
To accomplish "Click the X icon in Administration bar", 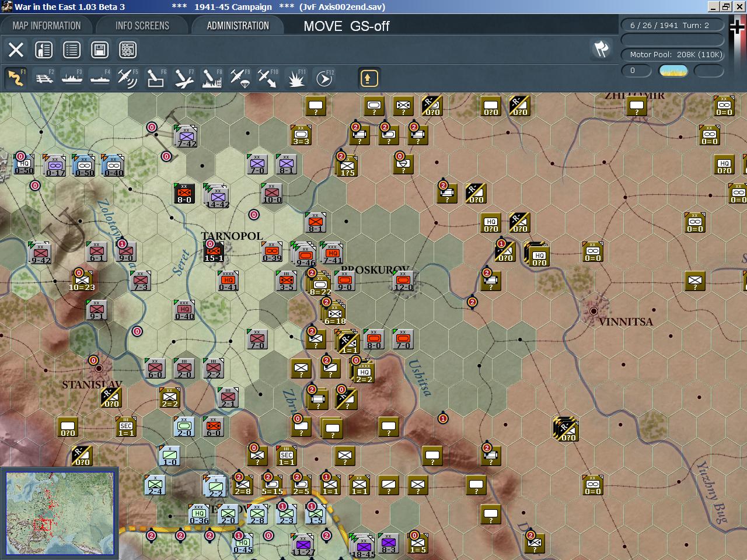I will tap(16, 50).
